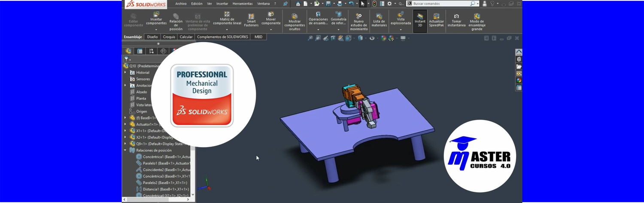Open Mover componente dropdown arrow

pos(271,30)
